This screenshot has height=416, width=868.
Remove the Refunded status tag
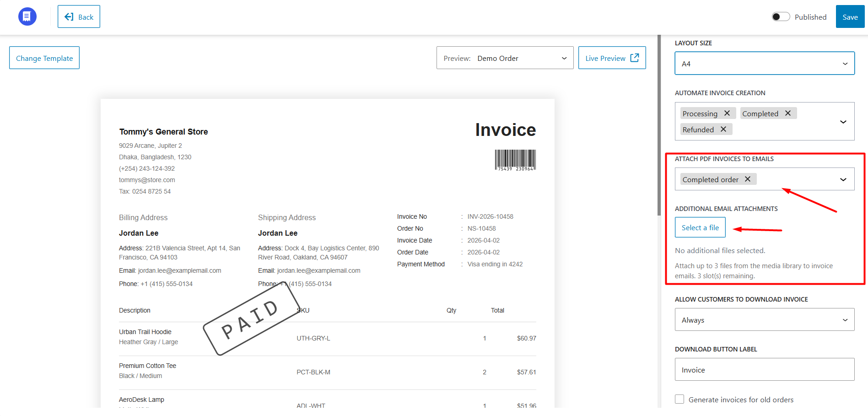pyautogui.click(x=723, y=129)
